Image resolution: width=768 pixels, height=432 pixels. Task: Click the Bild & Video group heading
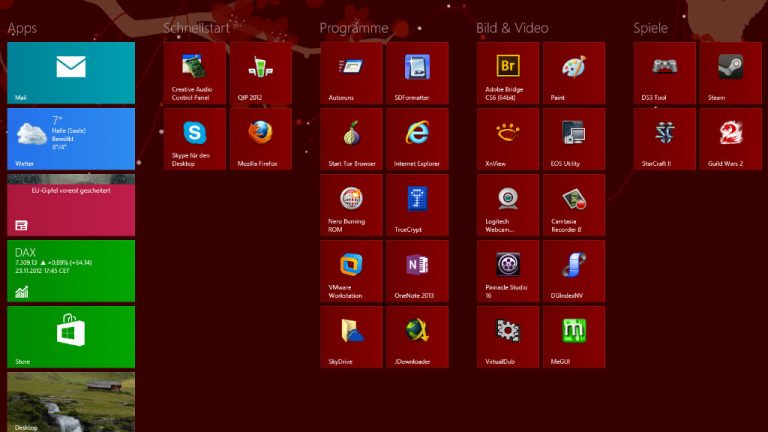[512, 28]
